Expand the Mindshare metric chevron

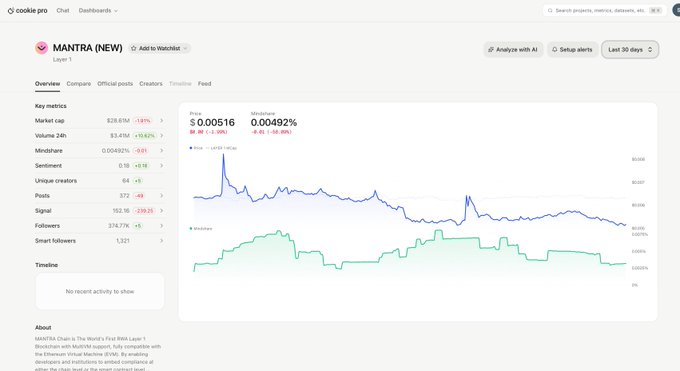point(161,151)
